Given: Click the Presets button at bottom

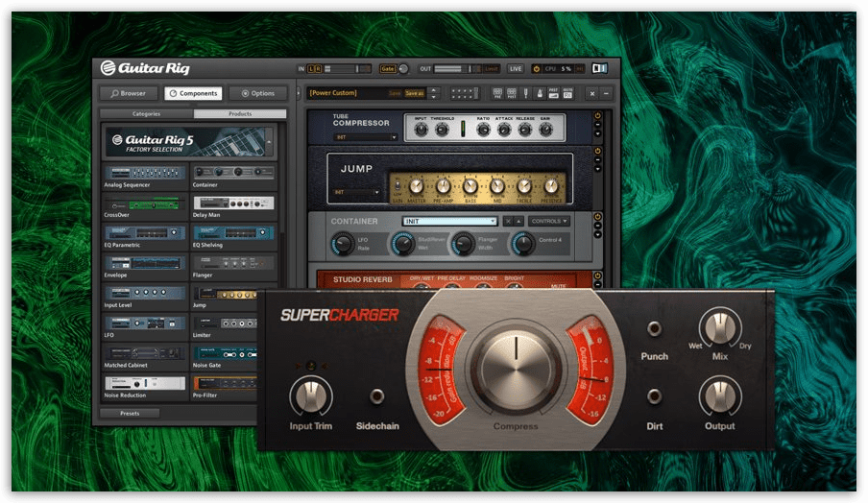Looking at the screenshot, I should pos(130,414).
